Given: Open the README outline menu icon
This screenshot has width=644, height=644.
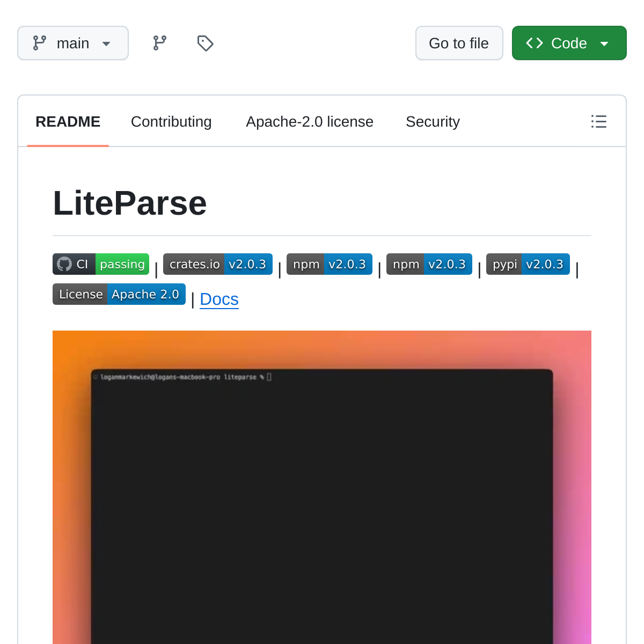Looking at the screenshot, I should click(x=599, y=121).
